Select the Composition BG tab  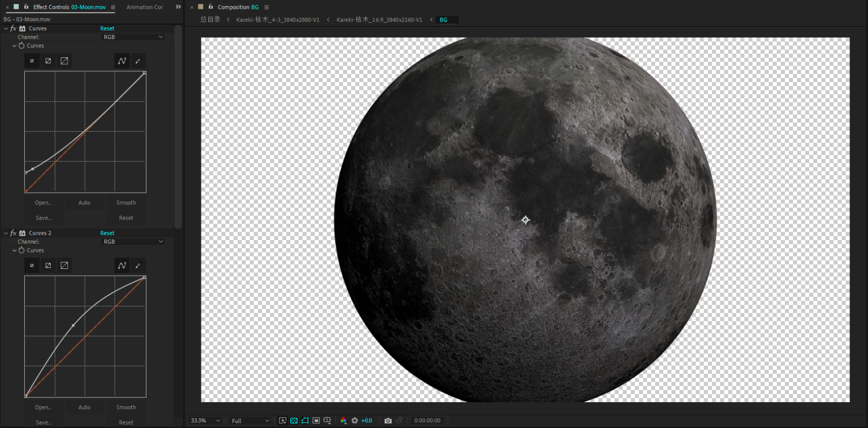click(x=238, y=7)
